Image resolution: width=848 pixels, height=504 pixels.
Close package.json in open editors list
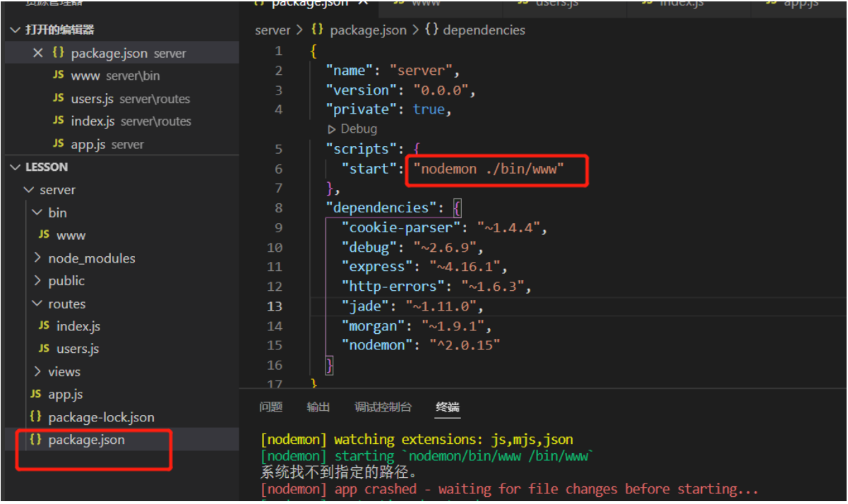pyautogui.click(x=38, y=53)
